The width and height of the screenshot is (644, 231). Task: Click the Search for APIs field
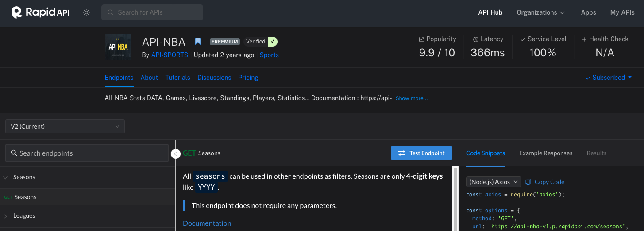coord(152,12)
